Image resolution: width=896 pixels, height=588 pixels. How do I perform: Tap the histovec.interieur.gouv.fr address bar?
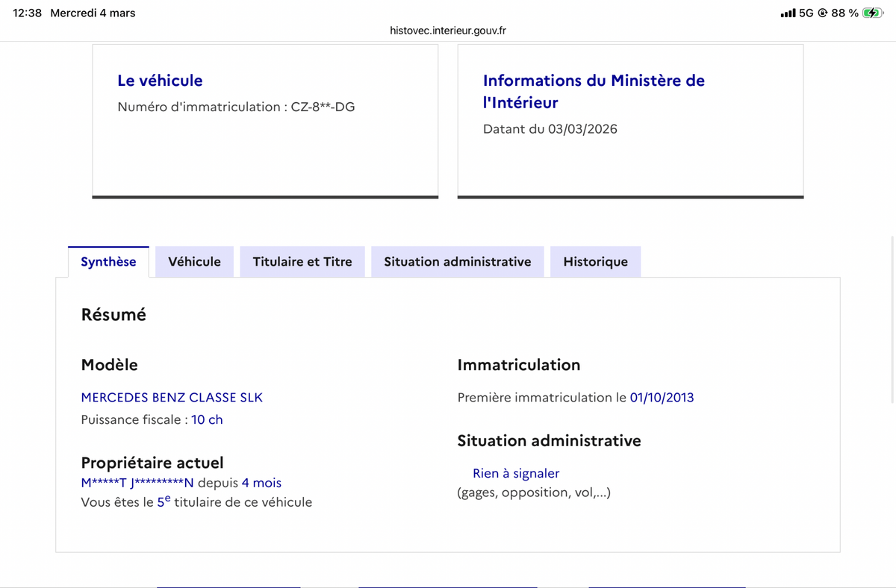448,31
